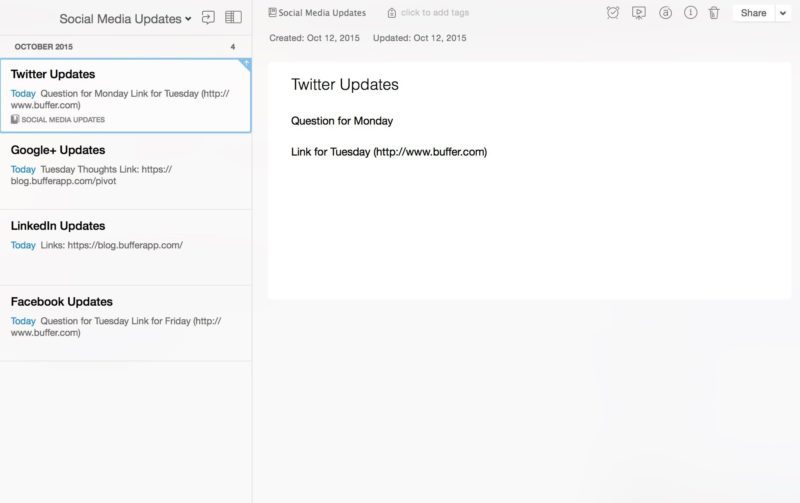This screenshot has height=503, width=800.
Task: Select the Google+ Updates note
Action: click(126, 171)
